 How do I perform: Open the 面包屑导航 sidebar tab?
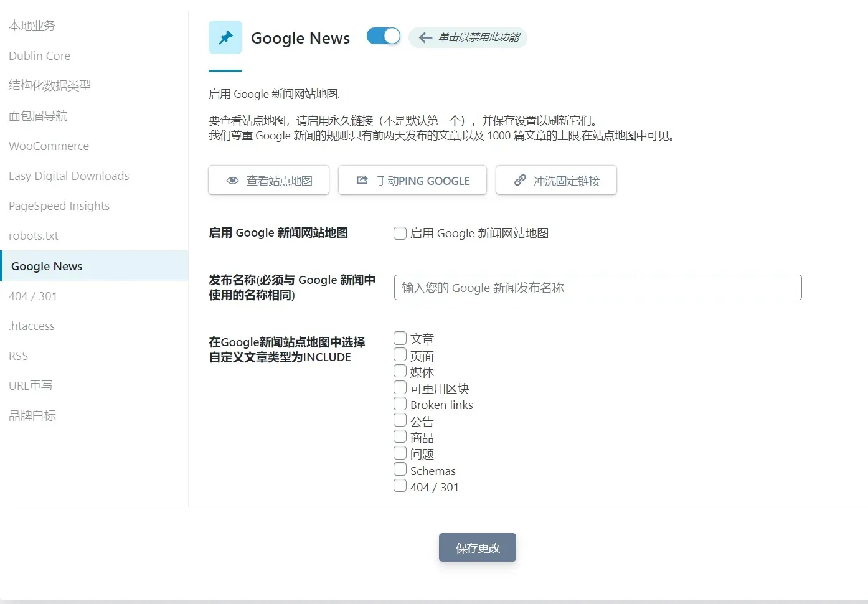94,116
